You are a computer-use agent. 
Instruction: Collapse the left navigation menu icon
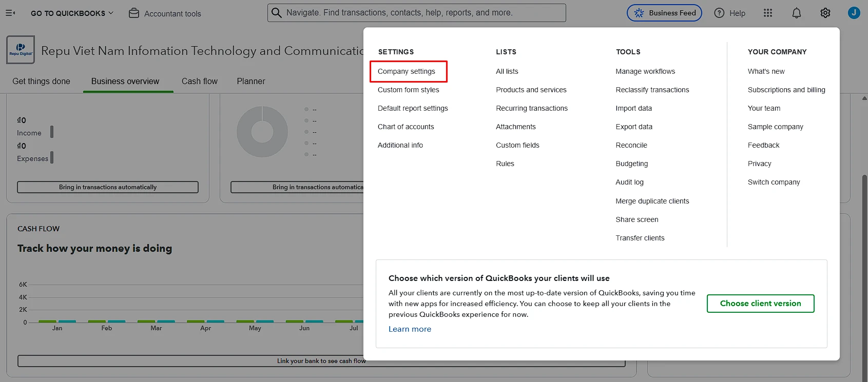[x=10, y=13]
